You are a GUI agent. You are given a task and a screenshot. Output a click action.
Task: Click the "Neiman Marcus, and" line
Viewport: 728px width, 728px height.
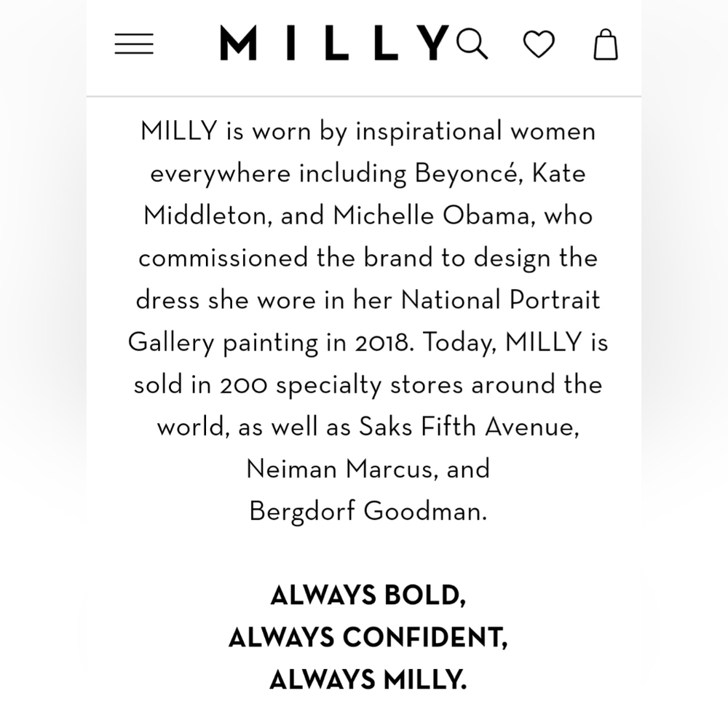(x=368, y=468)
